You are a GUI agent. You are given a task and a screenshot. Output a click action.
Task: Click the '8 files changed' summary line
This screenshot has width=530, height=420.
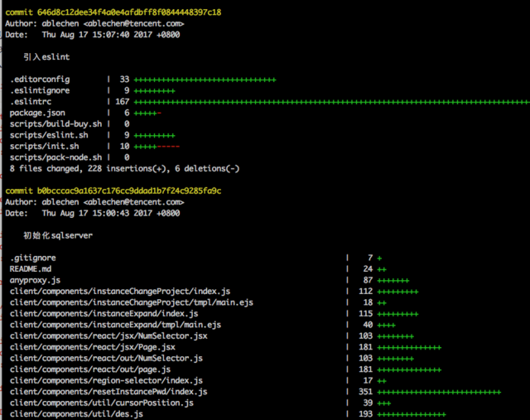125,169
